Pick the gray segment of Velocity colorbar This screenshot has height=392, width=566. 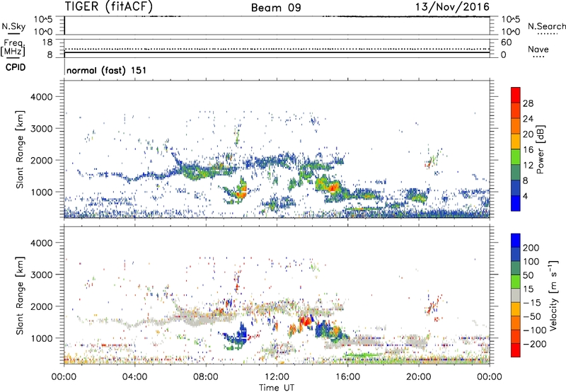(516, 295)
